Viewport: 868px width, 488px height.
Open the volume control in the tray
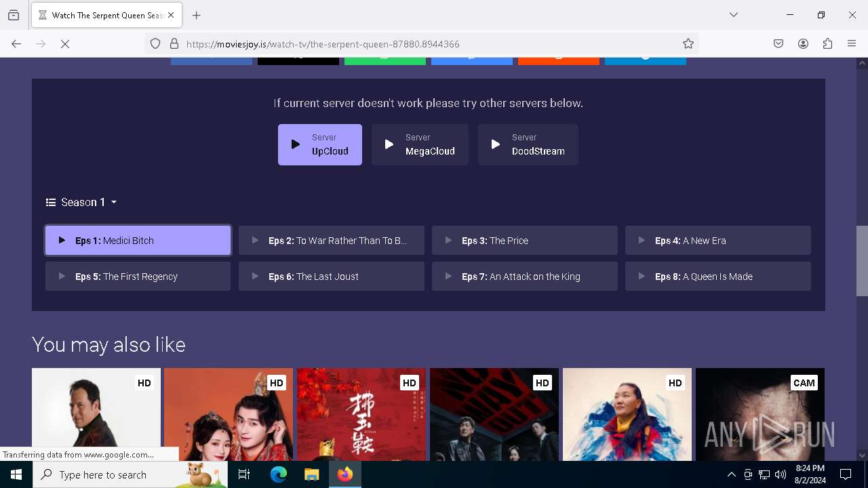click(781, 474)
